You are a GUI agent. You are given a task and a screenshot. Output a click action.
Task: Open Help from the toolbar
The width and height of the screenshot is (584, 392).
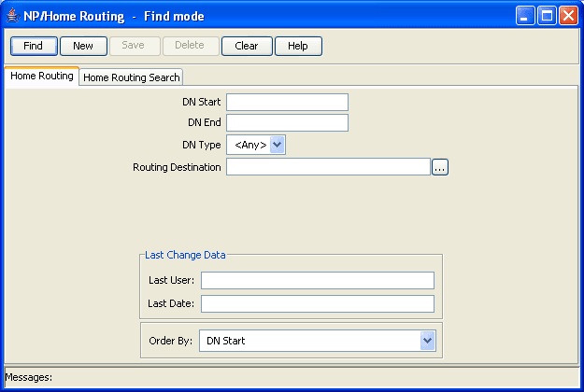[x=298, y=46]
